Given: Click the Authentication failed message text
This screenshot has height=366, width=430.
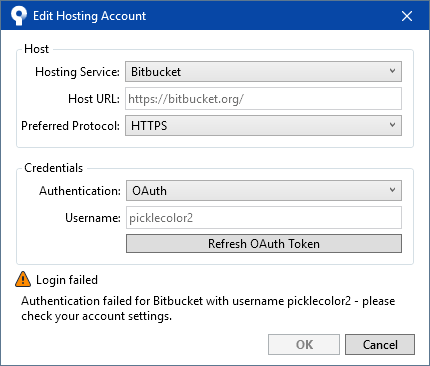Looking at the screenshot, I should [208, 308].
